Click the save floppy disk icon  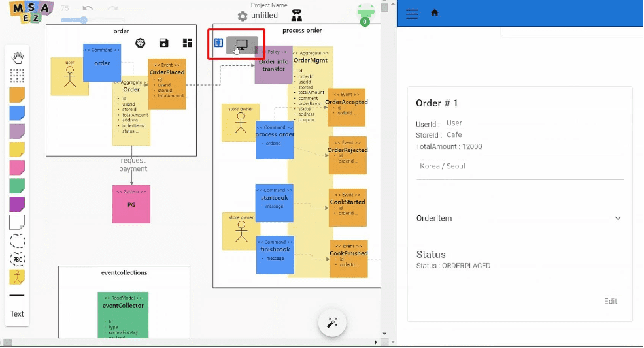(x=163, y=43)
